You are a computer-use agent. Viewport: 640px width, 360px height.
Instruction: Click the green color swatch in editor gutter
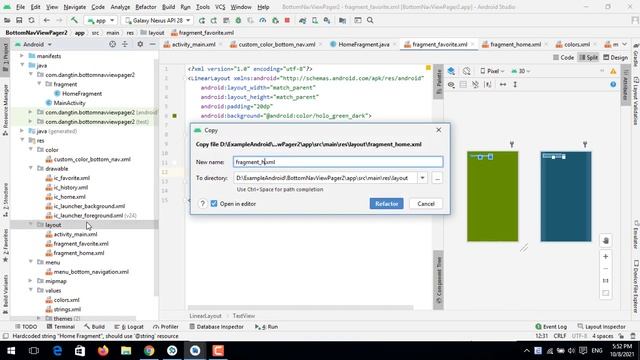(x=174, y=116)
